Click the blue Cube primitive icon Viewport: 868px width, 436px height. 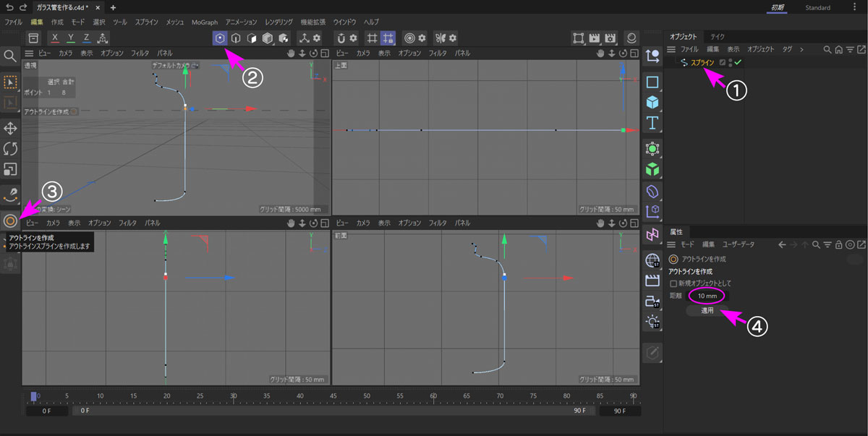pos(652,102)
